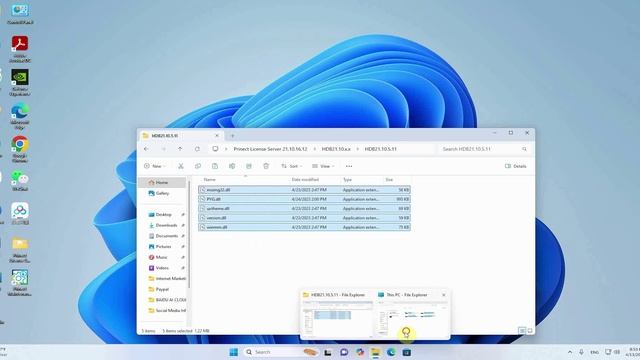The height and width of the screenshot is (360, 640).
Task: Close the HDB21.10.5.11 tab
Action: [x=217, y=136]
